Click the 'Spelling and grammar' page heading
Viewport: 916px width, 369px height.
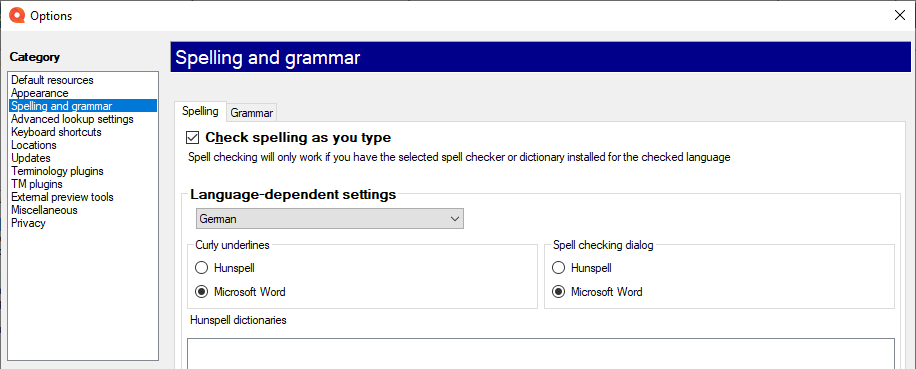[268, 57]
